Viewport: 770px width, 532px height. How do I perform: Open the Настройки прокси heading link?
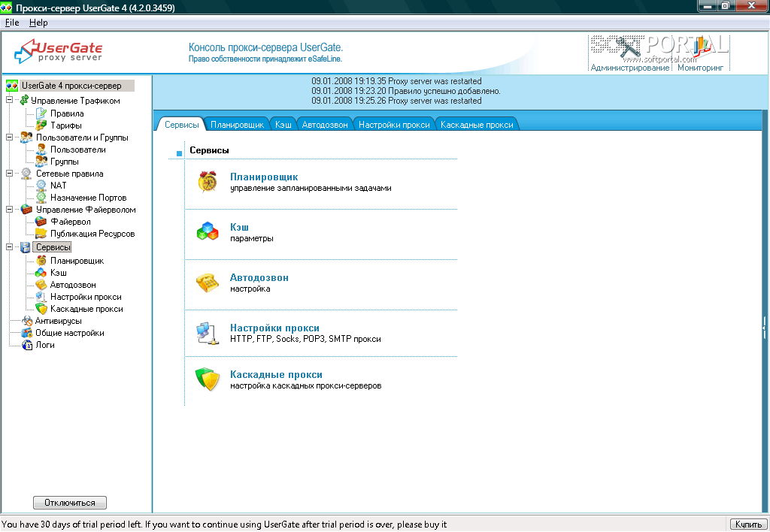click(274, 328)
